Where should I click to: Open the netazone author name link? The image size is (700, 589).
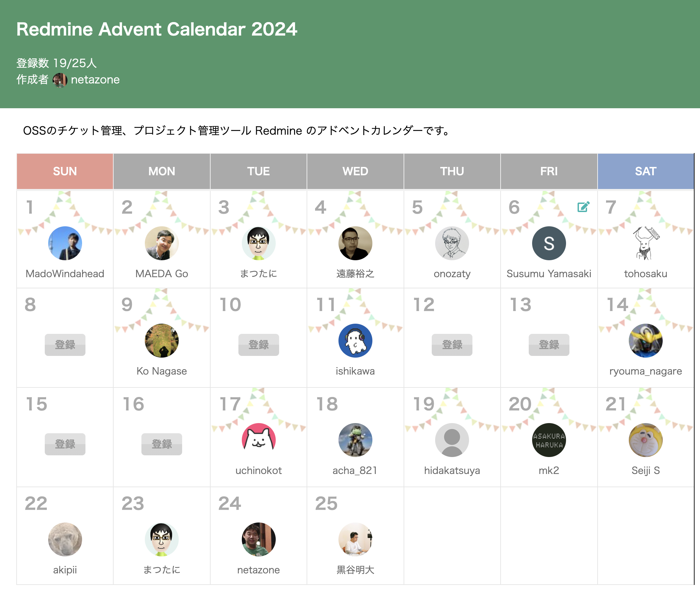point(95,80)
